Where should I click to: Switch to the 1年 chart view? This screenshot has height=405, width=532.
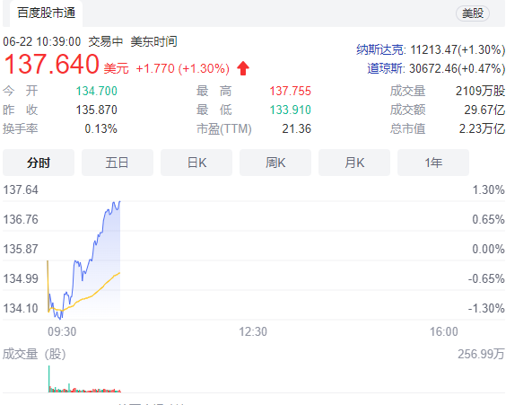(x=433, y=163)
